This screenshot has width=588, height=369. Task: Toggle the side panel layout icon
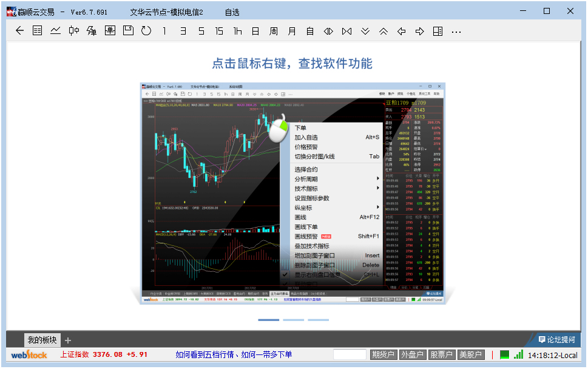point(438,31)
